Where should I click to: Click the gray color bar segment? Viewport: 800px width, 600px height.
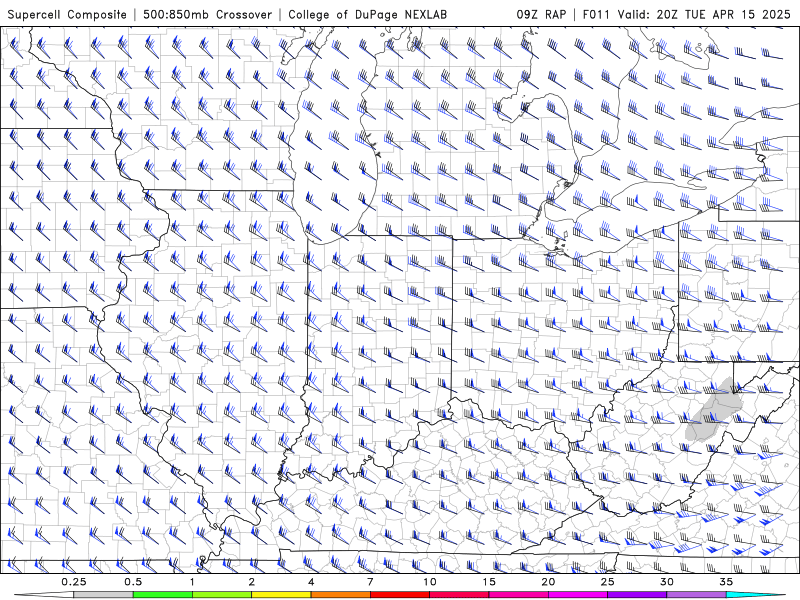point(104,595)
